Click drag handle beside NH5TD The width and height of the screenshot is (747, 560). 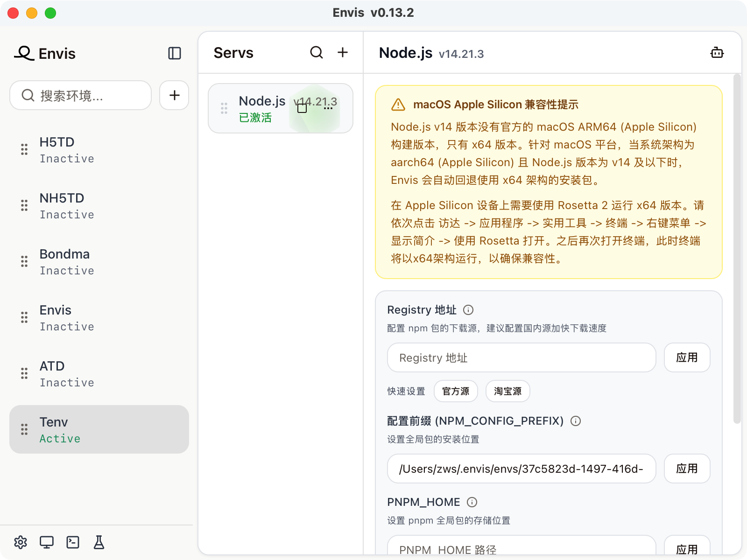click(24, 205)
